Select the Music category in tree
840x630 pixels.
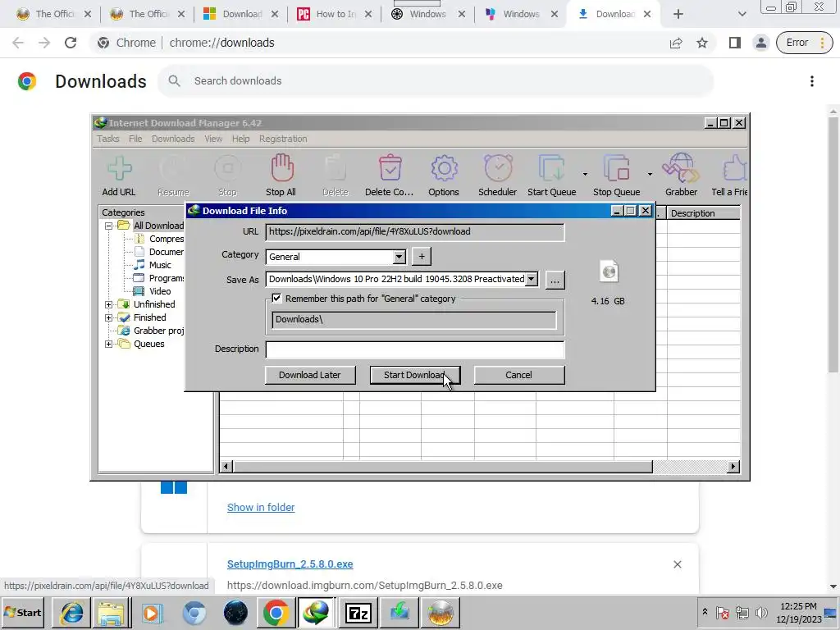[160, 265]
